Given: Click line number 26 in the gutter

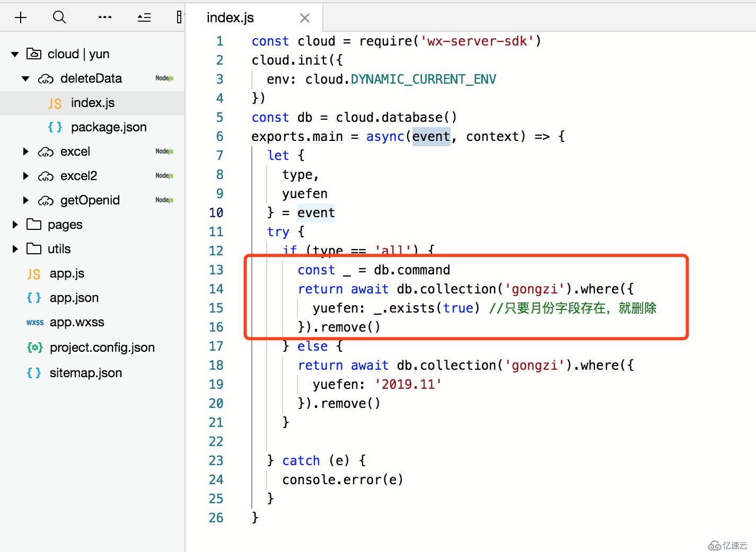Looking at the screenshot, I should tap(216, 518).
